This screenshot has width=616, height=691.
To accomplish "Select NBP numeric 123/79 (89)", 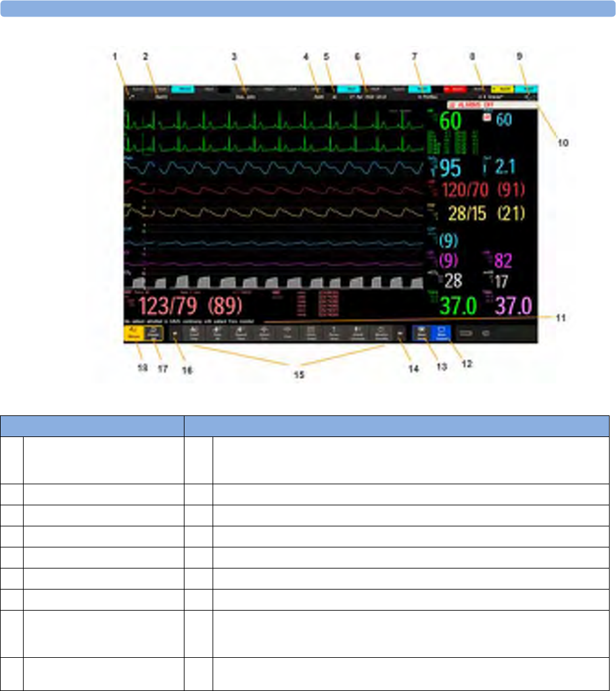I will (x=190, y=306).
